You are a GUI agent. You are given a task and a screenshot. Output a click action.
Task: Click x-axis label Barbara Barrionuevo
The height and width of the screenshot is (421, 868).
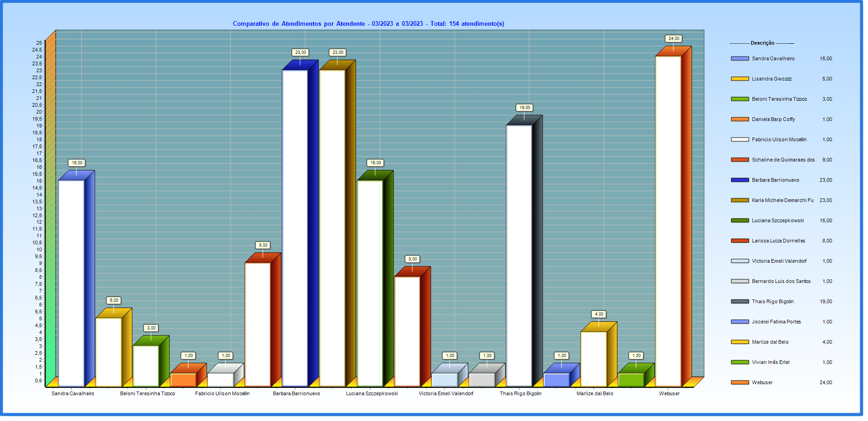click(296, 394)
